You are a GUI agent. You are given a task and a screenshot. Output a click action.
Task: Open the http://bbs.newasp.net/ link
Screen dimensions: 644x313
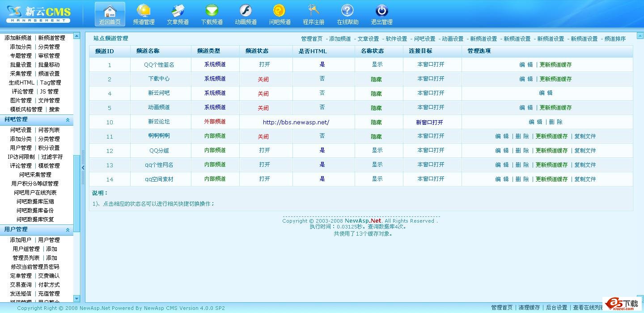(x=296, y=122)
